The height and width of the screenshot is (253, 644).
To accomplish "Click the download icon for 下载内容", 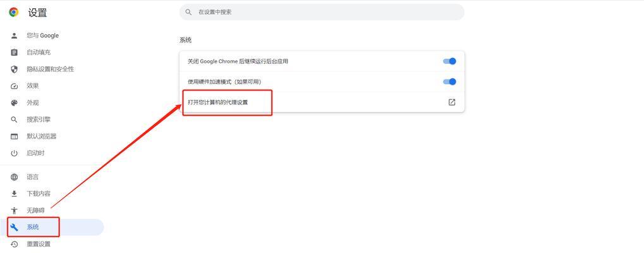I will coord(15,194).
